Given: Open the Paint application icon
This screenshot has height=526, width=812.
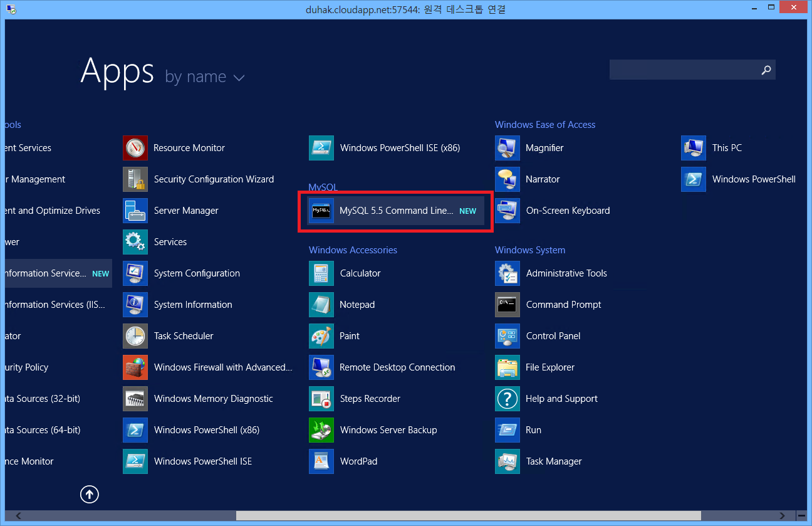Looking at the screenshot, I should [321, 336].
